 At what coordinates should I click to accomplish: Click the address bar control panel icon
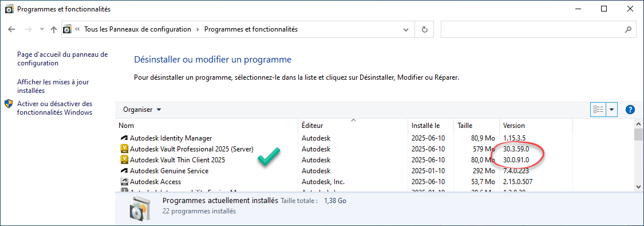[68, 29]
